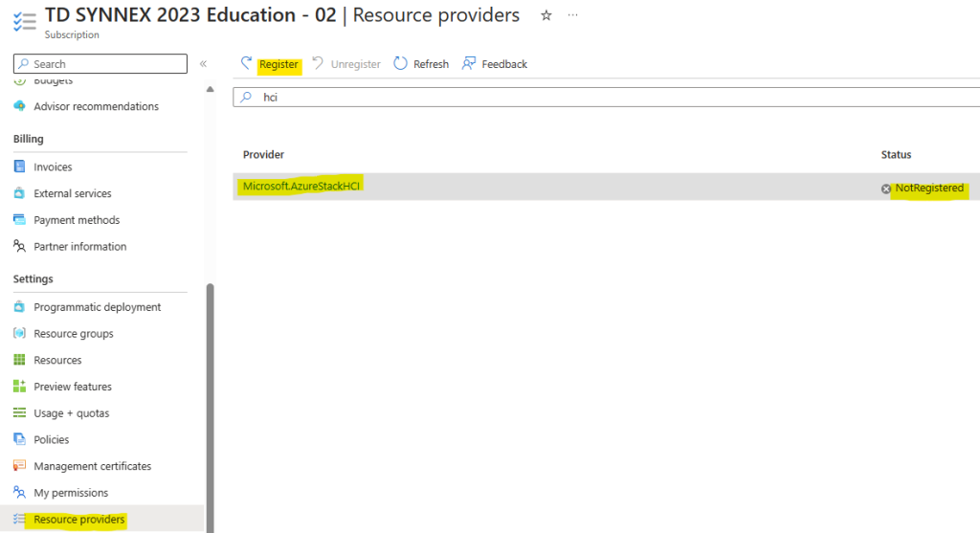980x533 pixels.
Task: Click the Usage + quotas icon
Action: click(x=19, y=412)
